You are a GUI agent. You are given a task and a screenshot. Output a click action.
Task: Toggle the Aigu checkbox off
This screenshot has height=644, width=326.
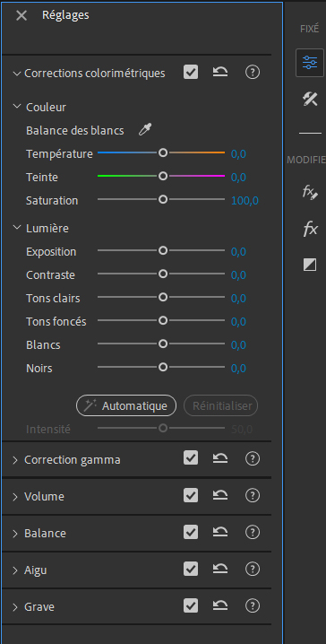[x=191, y=570]
